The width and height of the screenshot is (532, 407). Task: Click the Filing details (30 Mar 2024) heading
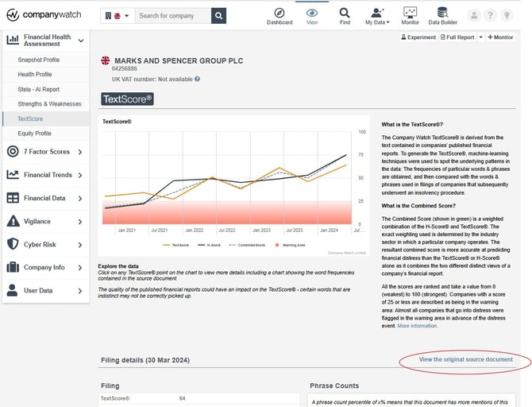145,360
